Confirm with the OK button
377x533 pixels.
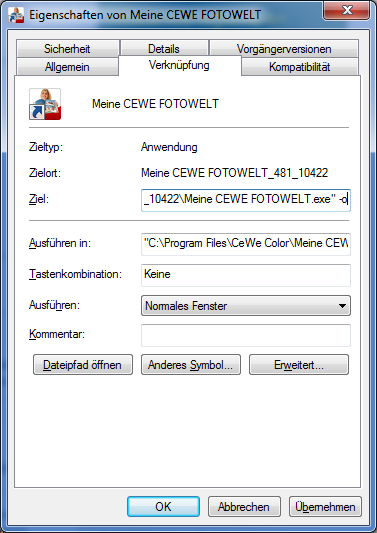(164, 506)
